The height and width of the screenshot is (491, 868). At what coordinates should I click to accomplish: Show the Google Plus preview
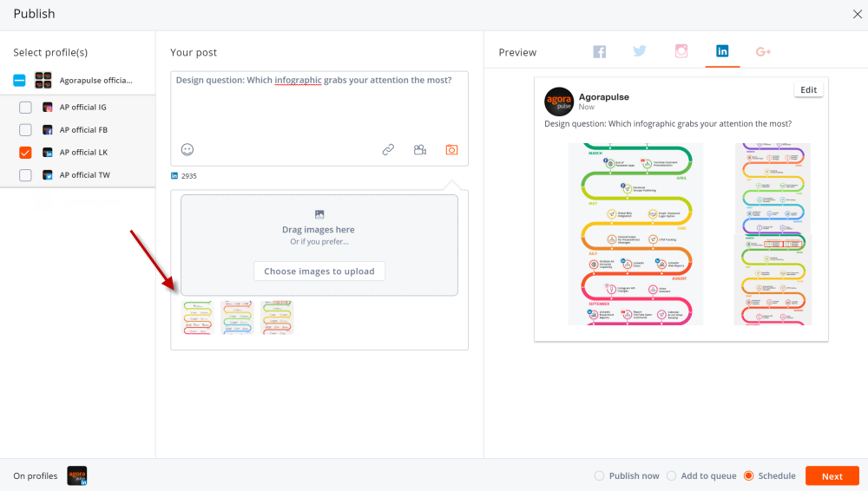(x=764, y=52)
